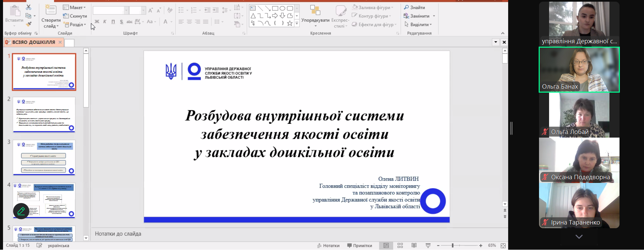Click the Cut scissors icon

[x=29, y=7]
